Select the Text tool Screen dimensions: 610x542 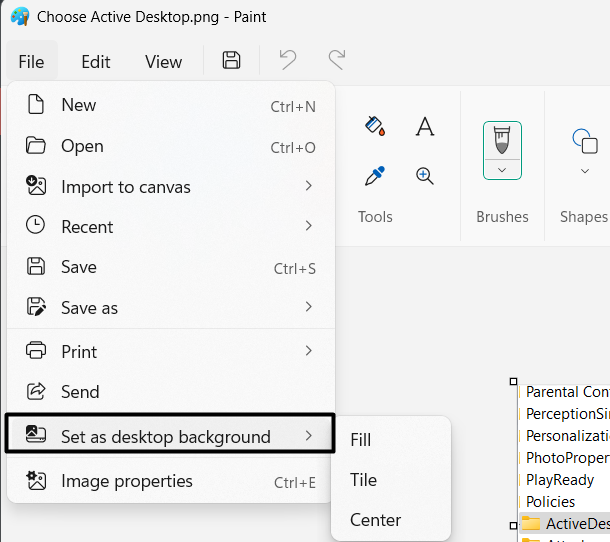tap(425, 126)
